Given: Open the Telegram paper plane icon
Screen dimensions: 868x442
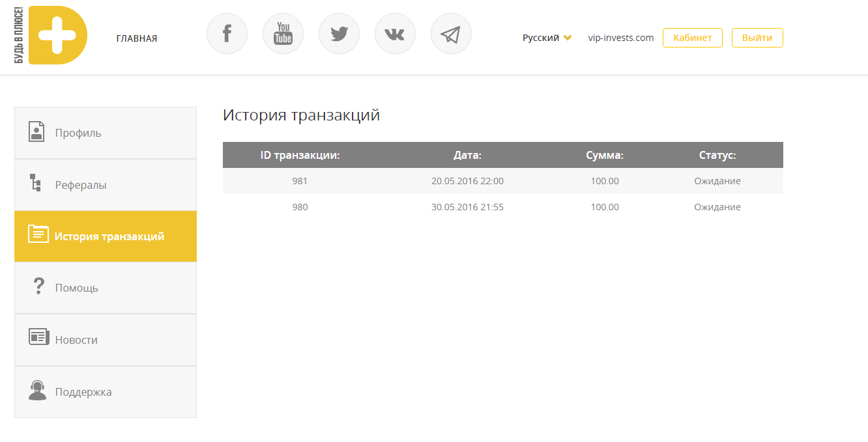Looking at the screenshot, I should (x=451, y=34).
